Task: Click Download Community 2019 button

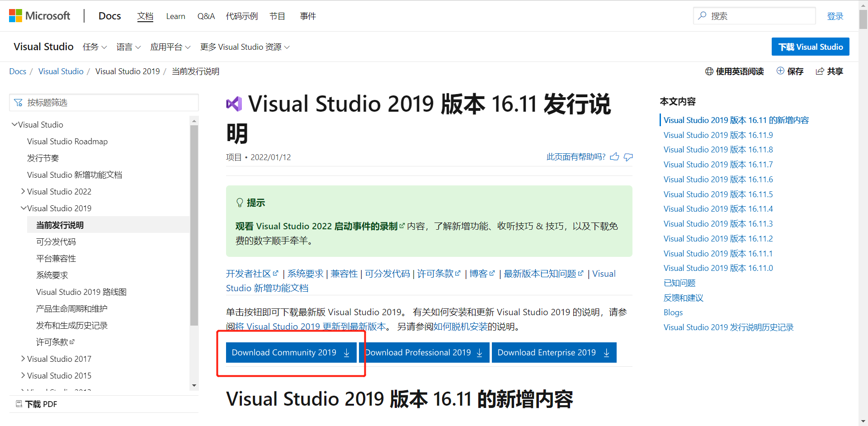Action: tap(291, 352)
